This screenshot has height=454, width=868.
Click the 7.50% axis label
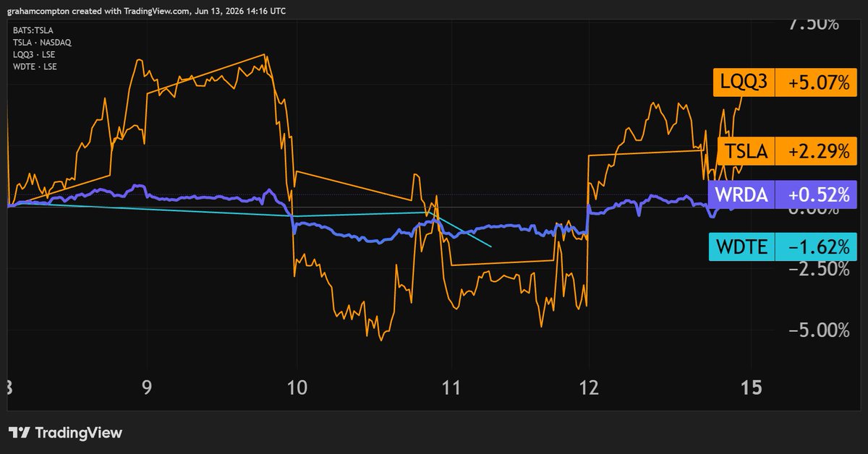coord(814,24)
